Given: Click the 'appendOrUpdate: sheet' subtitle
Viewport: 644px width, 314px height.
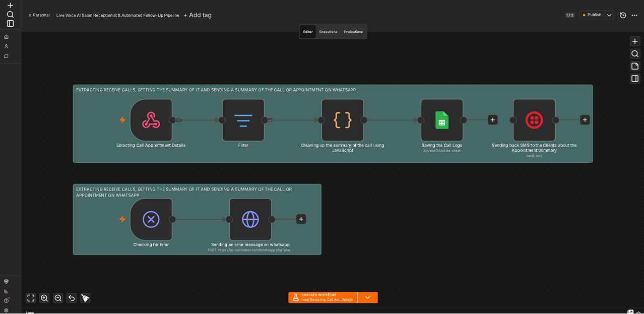Looking at the screenshot, I should coord(442,150).
